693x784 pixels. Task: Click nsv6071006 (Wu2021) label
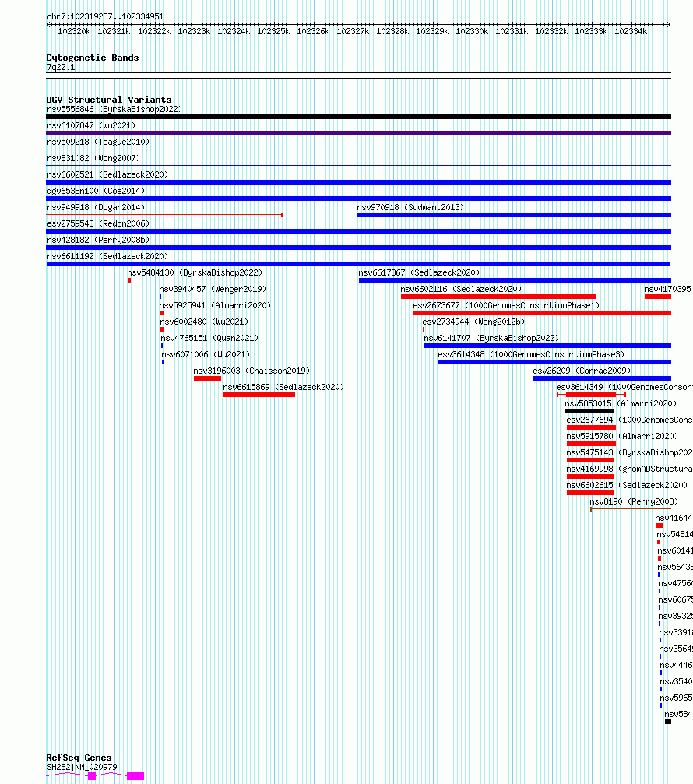point(206,354)
